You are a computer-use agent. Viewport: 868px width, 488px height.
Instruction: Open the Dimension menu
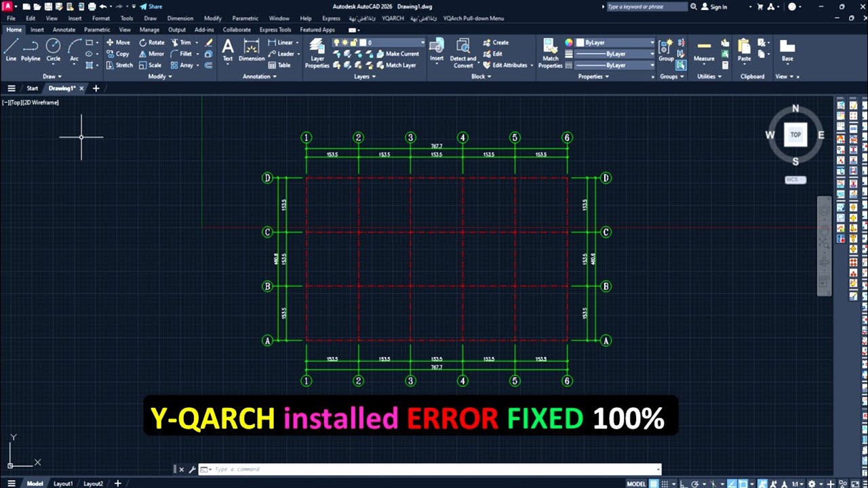coord(180,18)
